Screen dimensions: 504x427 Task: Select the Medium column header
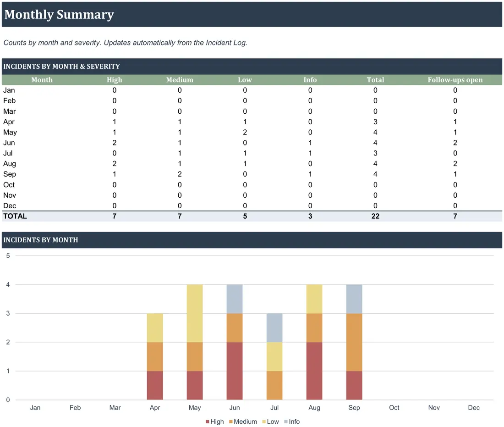180,80
